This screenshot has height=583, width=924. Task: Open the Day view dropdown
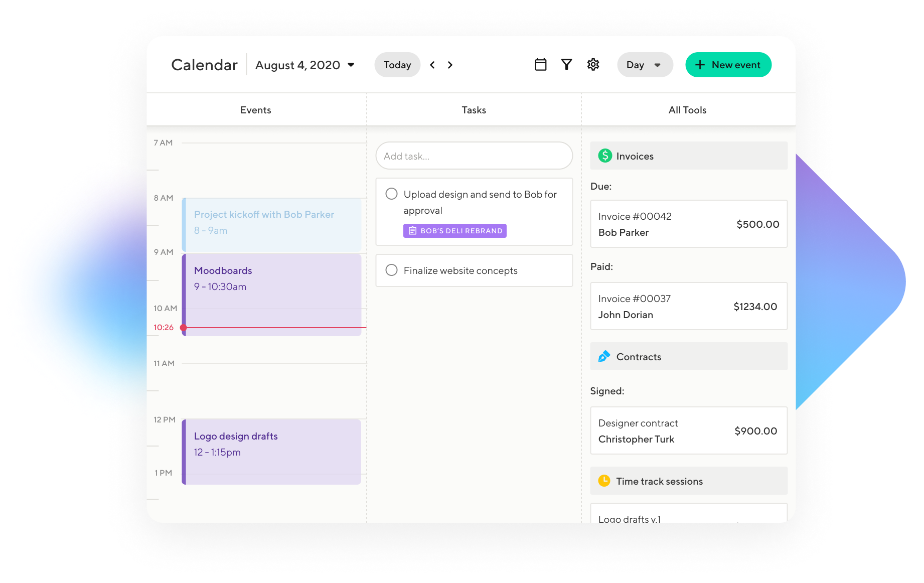[x=645, y=65]
